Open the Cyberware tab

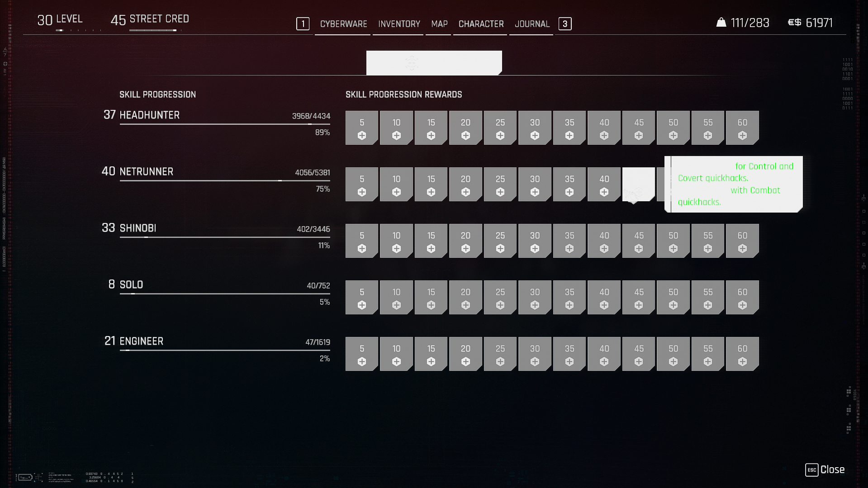[343, 24]
